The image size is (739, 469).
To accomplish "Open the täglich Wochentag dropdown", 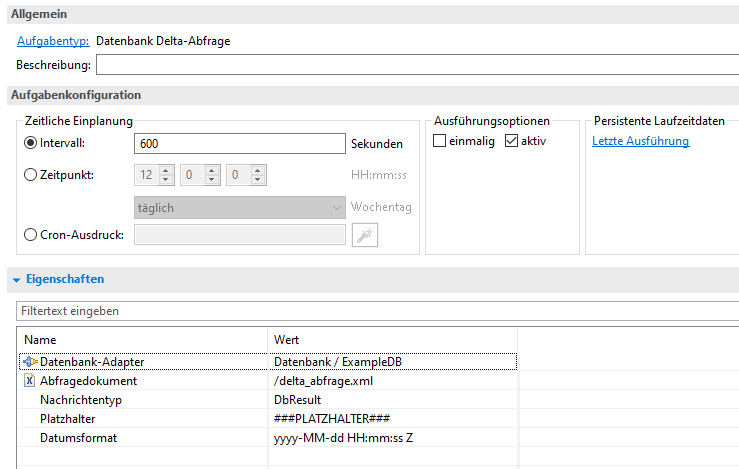I will 239,207.
